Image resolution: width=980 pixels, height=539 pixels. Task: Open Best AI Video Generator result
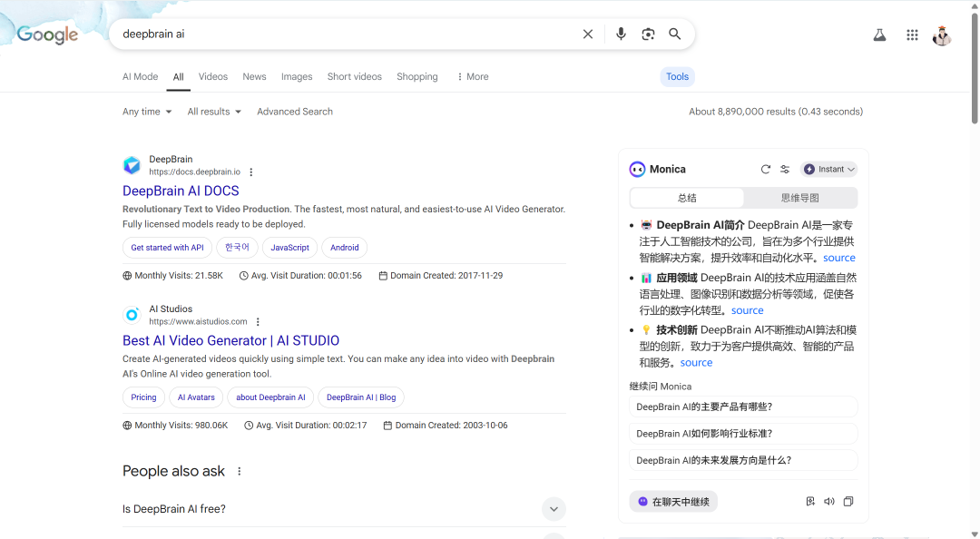pos(230,341)
